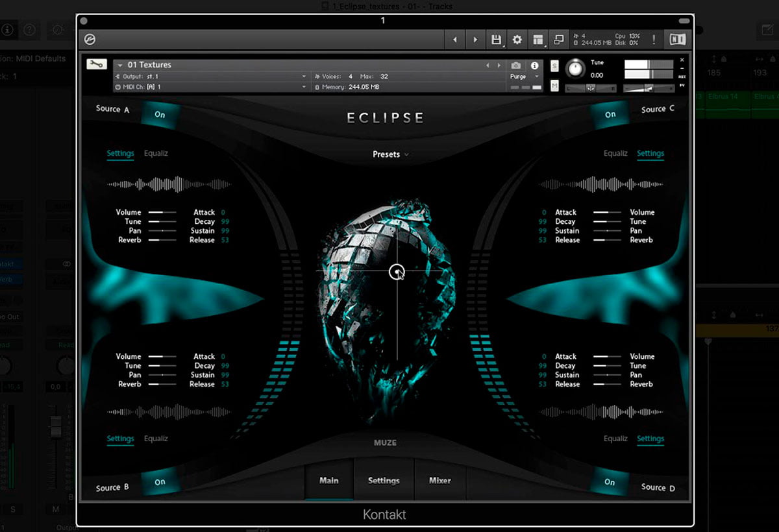779x532 pixels.
Task: Click the ECLIPSE title logo
Action: (x=385, y=117)
